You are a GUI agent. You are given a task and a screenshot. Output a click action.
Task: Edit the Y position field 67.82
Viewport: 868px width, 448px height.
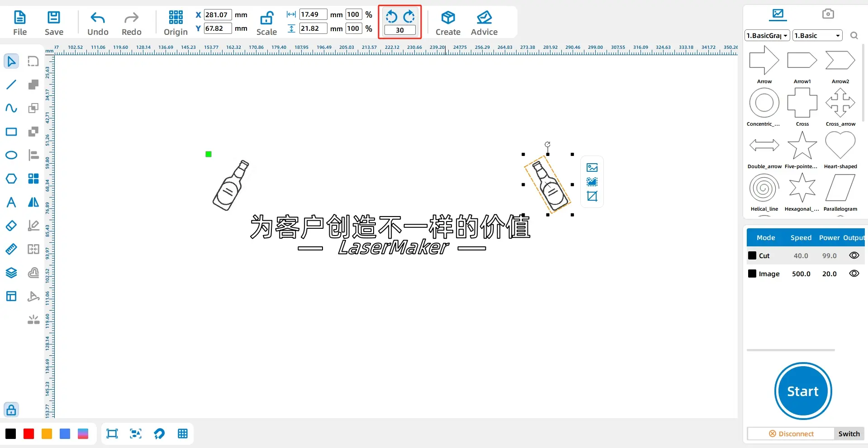point(218,28)
